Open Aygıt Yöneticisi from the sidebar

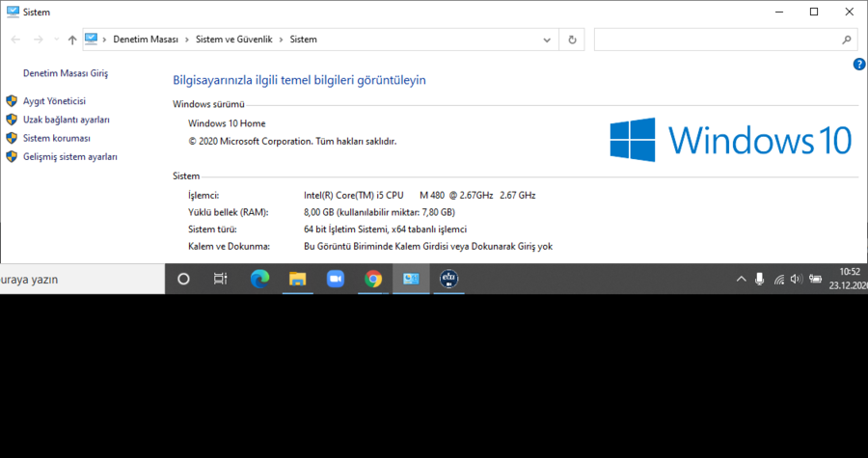pos(54,101)
